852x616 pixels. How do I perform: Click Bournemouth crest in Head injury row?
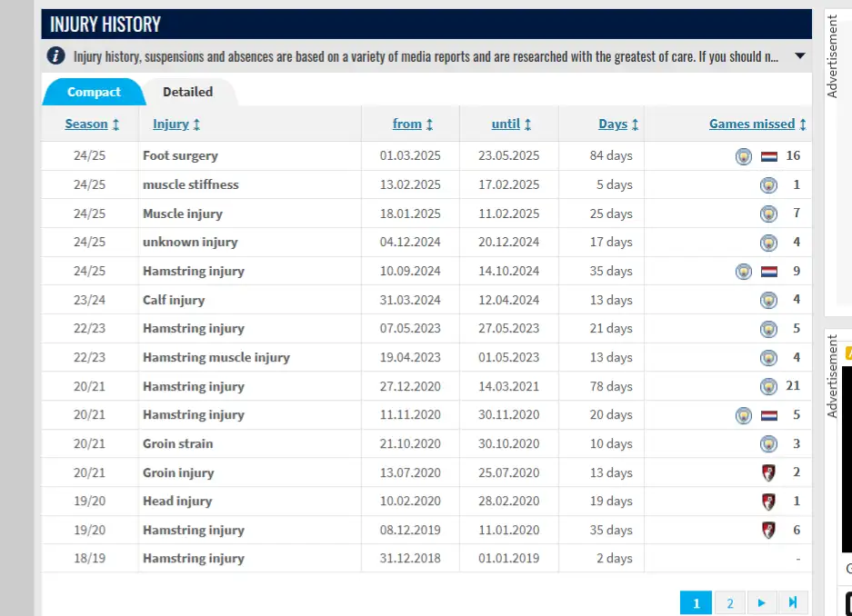pyautogui.click(x=768, y=502)
